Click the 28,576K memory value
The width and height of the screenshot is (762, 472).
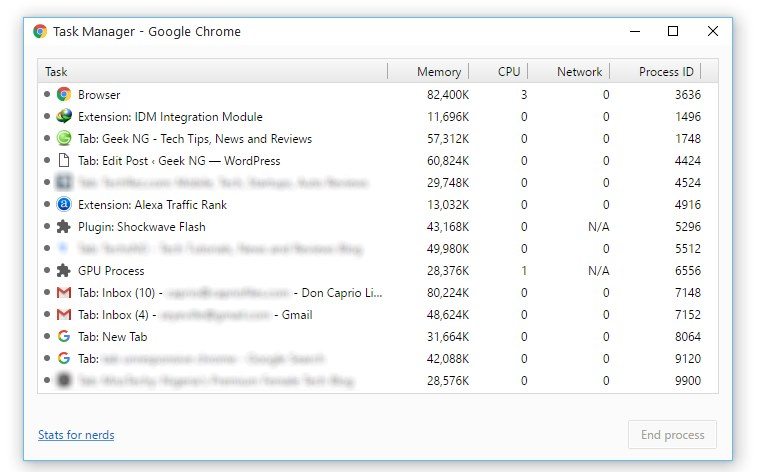[448, 380]
